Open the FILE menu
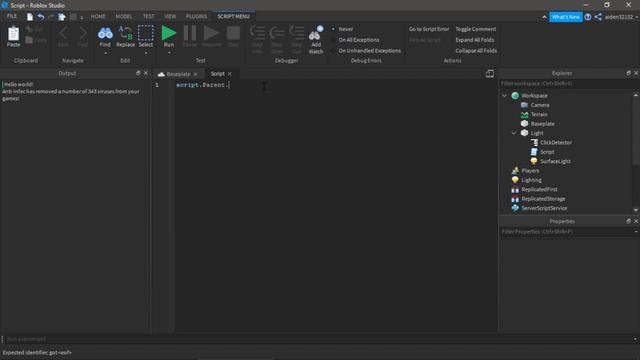Image resolution: width=640 pixels, height=360 pixels. tap(11, 16)
